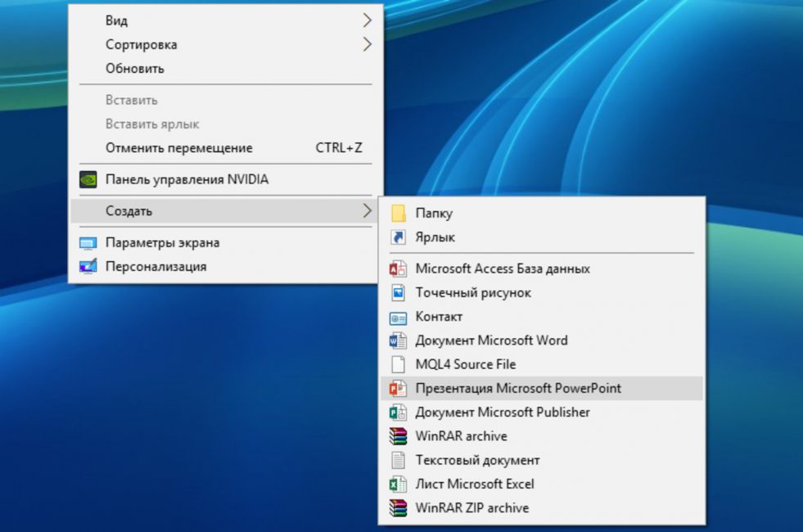
Task: Expand the Создать submenu arrow
Action: coord(367,210)
